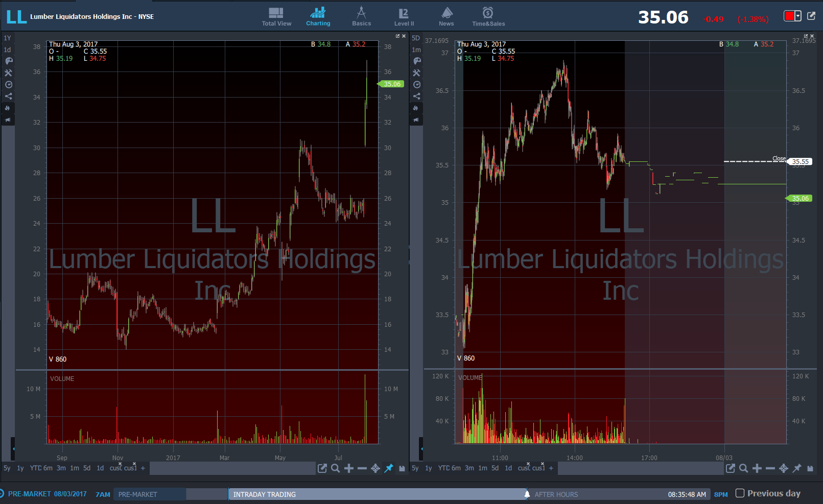The height and width of the screenshot is (504, 823).
Task: Switch to the Charting tab
Action: tap(318, 17)
